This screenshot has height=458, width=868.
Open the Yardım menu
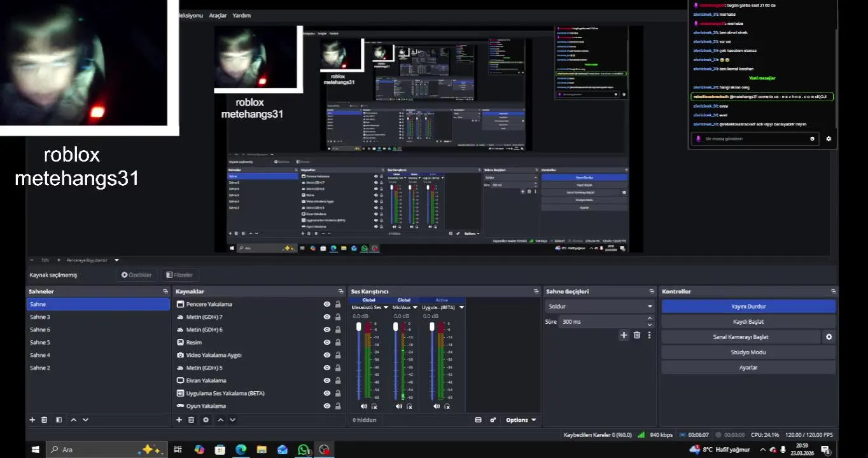(x=242, y=15)
